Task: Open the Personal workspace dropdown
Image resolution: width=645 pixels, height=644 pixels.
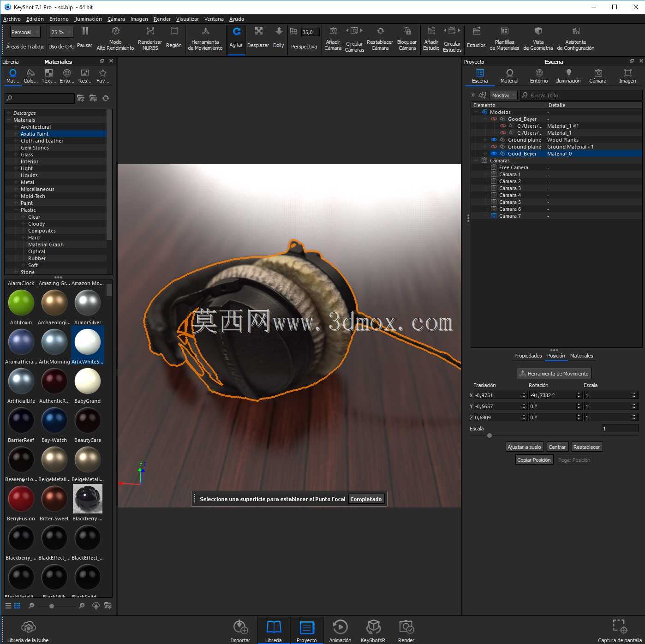Action: pyautogui.click(x=25, y=32)
